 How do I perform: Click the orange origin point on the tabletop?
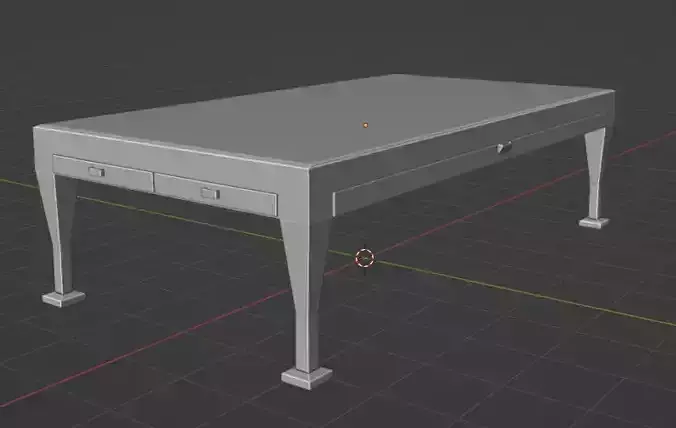[x=366, y=125]
